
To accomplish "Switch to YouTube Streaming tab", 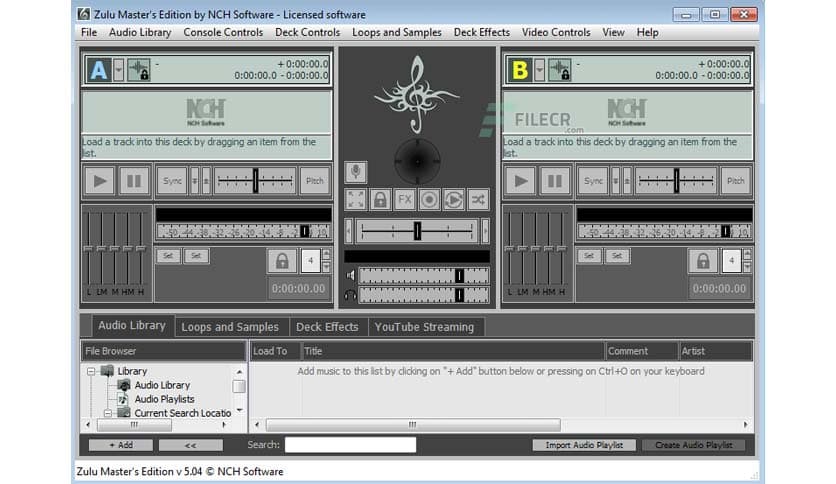I will pyautogui.click(x=424, y=327).
